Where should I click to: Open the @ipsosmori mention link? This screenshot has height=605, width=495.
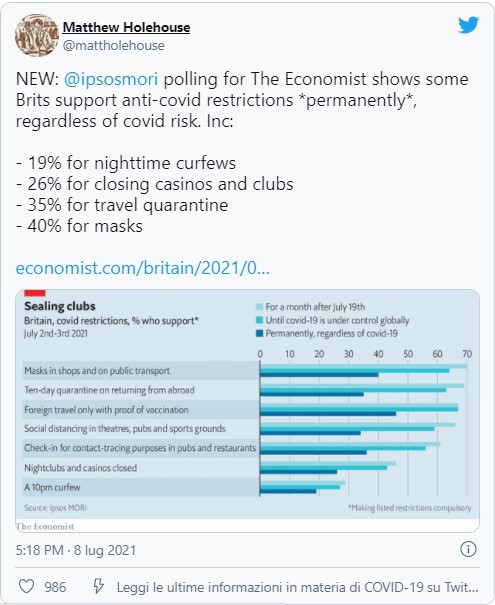tap(111, 79)
